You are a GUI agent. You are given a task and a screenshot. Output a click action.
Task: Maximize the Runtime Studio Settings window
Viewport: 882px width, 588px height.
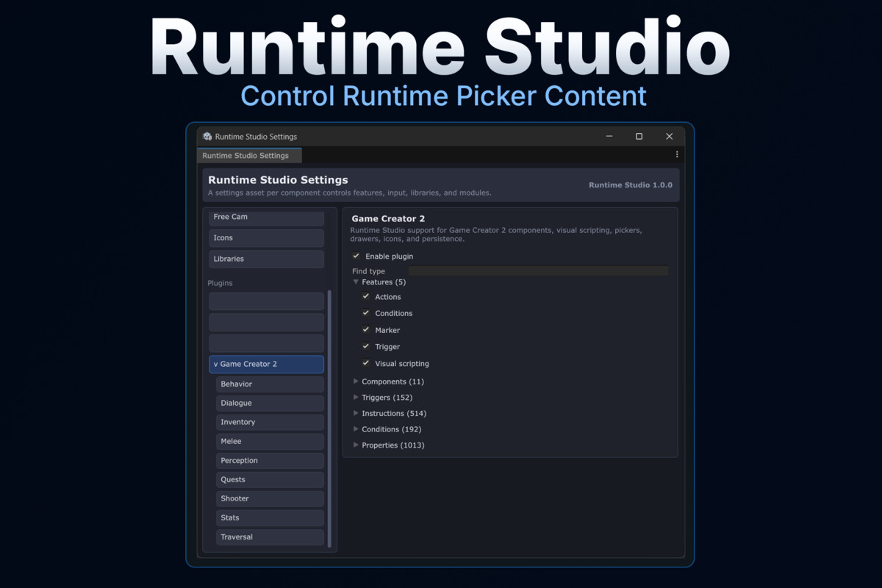click(639, 136)
